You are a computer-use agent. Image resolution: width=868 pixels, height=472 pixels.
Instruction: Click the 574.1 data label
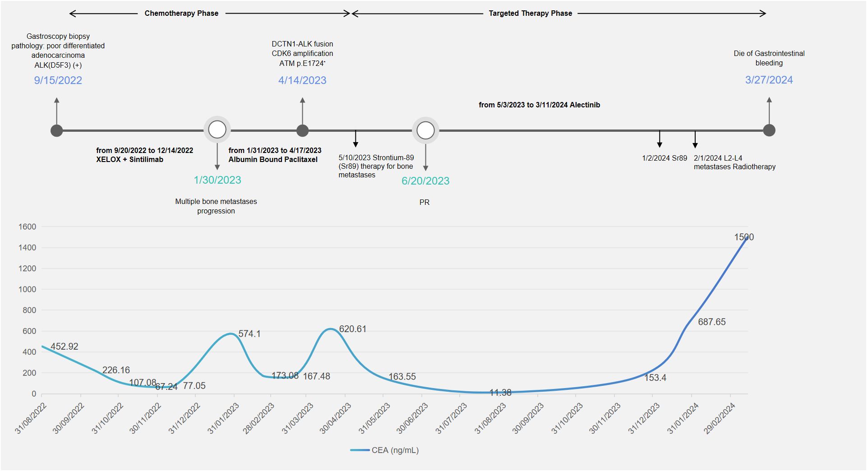pyautogui.click(x=249, y=334)
